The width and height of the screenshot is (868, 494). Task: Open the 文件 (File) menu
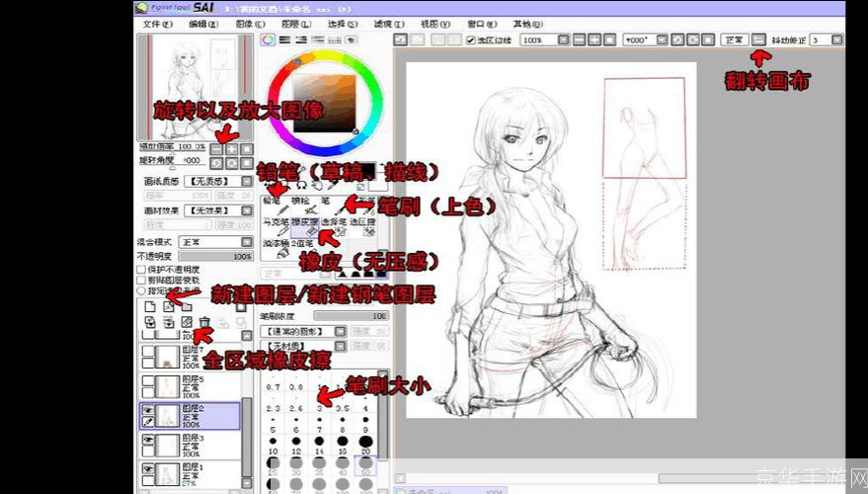158,24
